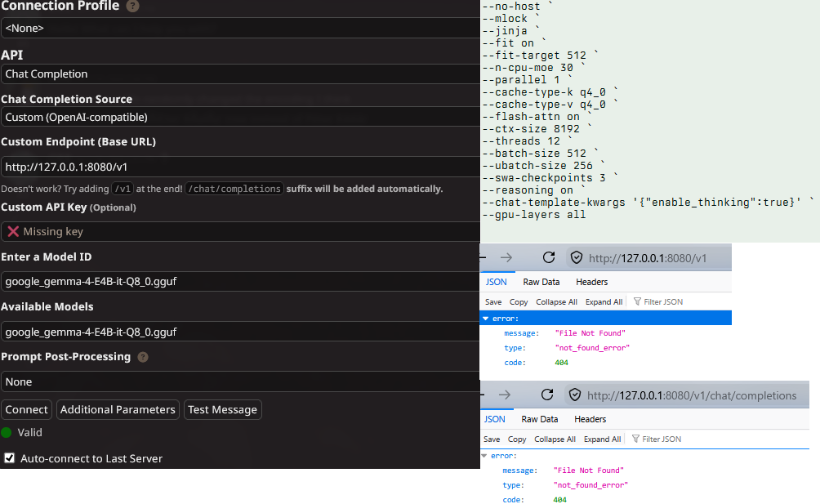Select Raw Data tab in lower browser window
The height and width of the screenshot is (504, 820).
point(540,419)
